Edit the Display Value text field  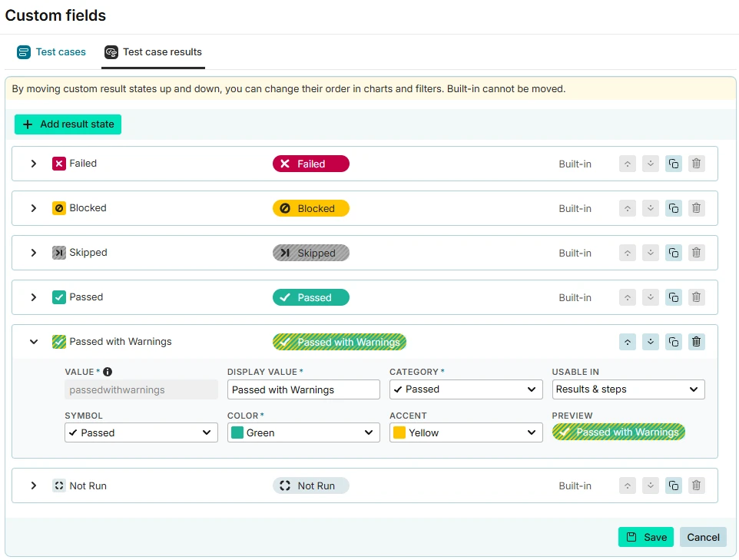[x=303, y=389]
